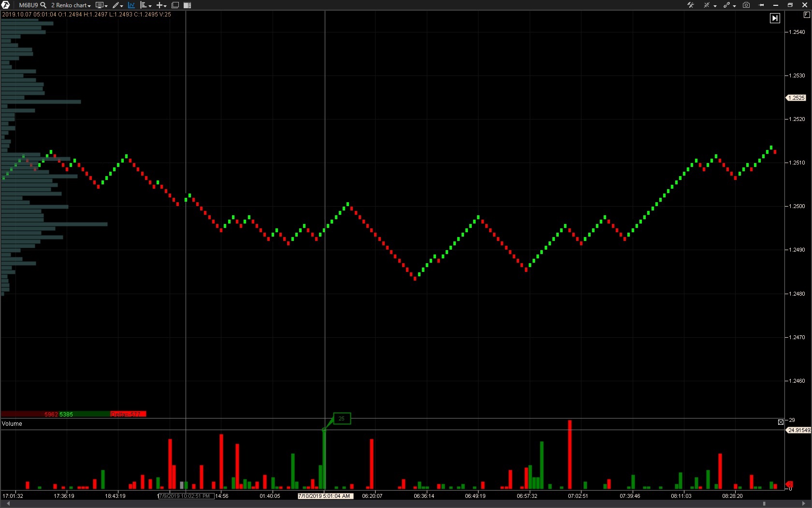
Task: Click the M6BU9 instrument symbol label
Action: pyautogui.click(x=28, y=5)
